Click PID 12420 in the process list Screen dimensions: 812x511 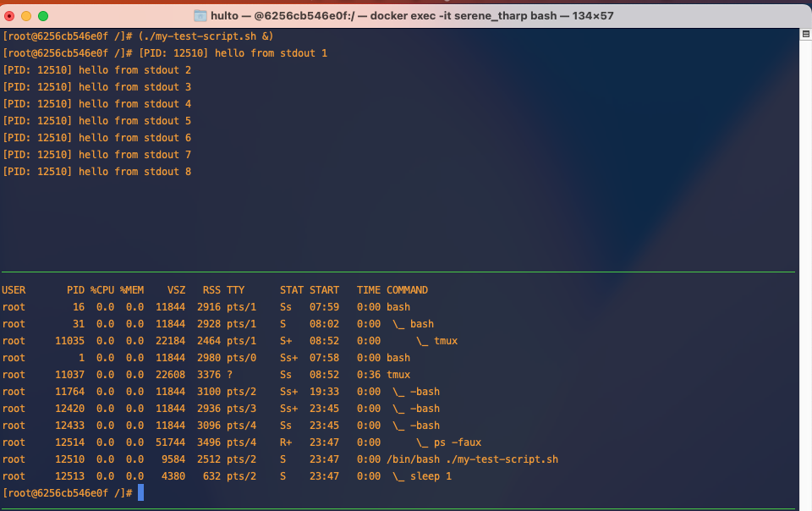tap(70, 409)
